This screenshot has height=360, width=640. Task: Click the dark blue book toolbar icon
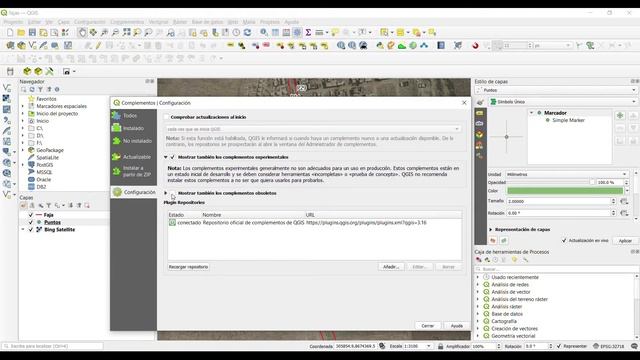[441, 45]
